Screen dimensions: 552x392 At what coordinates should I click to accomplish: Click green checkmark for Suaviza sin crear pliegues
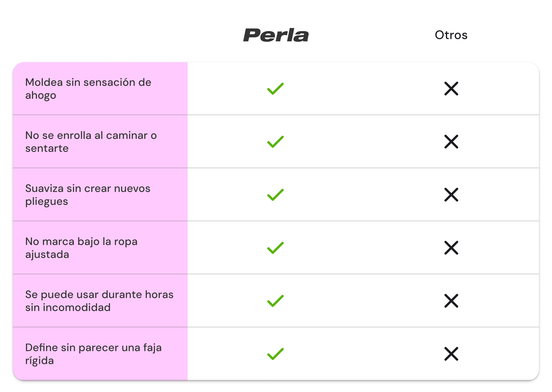(x=275, y=195)
